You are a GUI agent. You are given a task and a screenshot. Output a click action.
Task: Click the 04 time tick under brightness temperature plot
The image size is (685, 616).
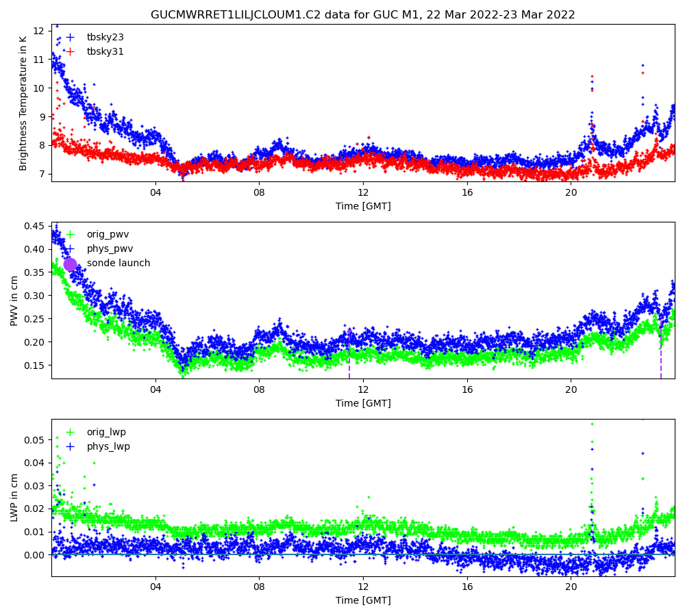(155, 192)
